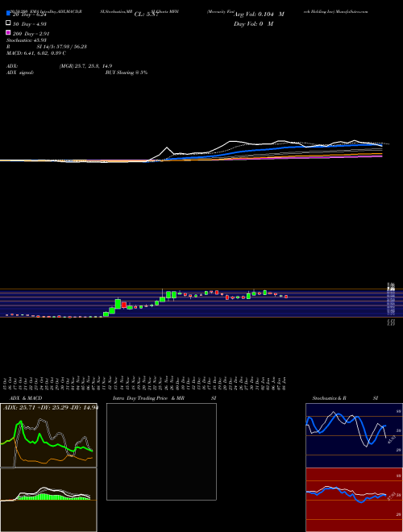Click the empty Intra Day Trading Price panel
This screenshot has height=532, width=403.
(161, 451)
